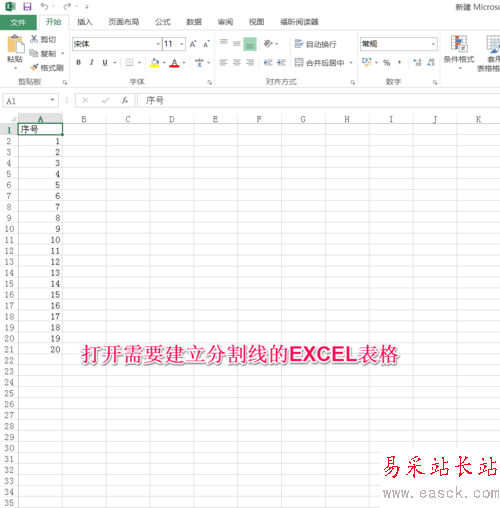Apply yellow fill color bucket
The width and height of the screenshot is (500, 508).
coord(155,62)
